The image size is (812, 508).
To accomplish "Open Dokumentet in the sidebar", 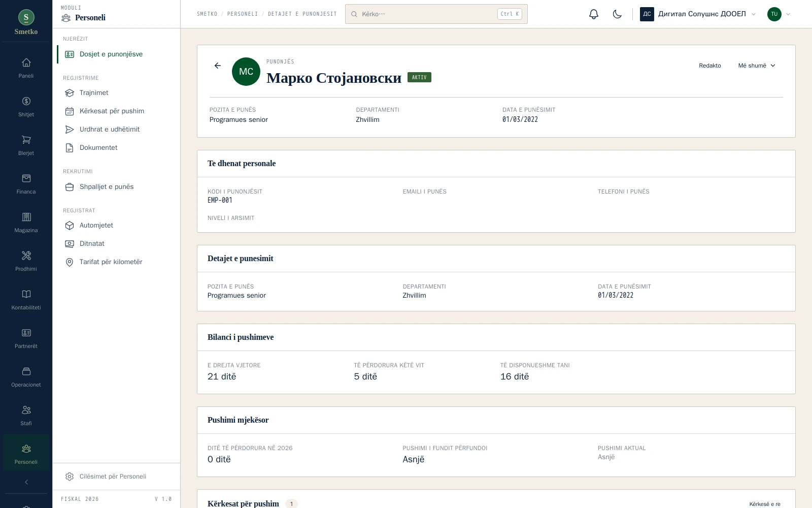I will coord(117,148).
